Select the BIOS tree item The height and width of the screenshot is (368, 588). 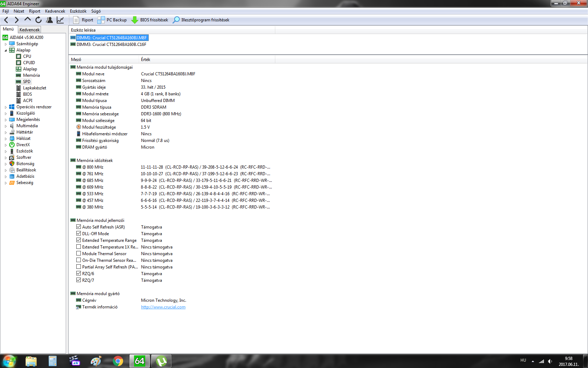point(27,94)
